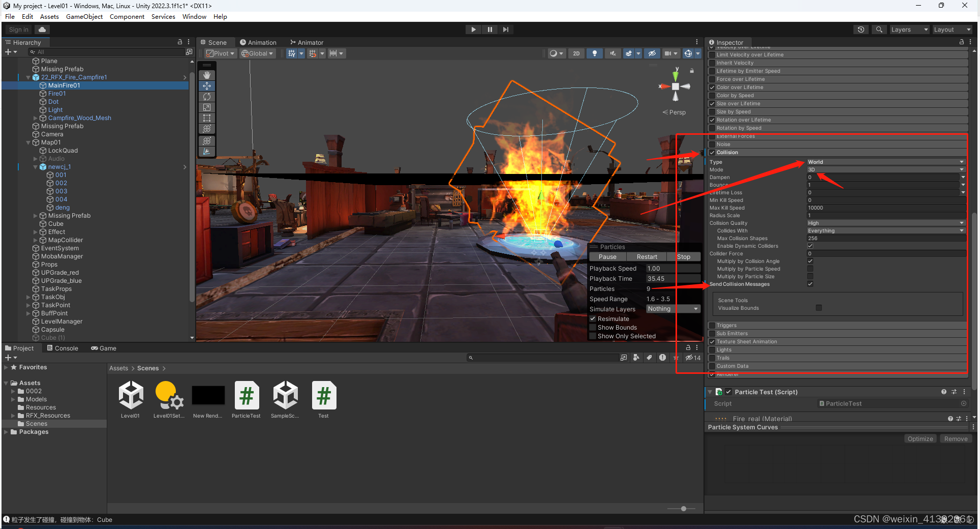This screenshot has width=980, height=529.
Task: Click the Play button
Action: (x=473, y=30)
